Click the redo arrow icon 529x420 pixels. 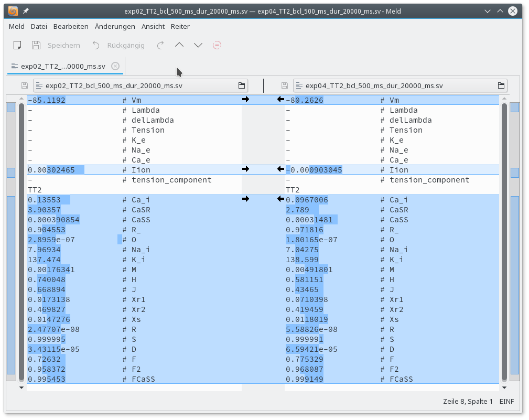click(x=160, y=45)
